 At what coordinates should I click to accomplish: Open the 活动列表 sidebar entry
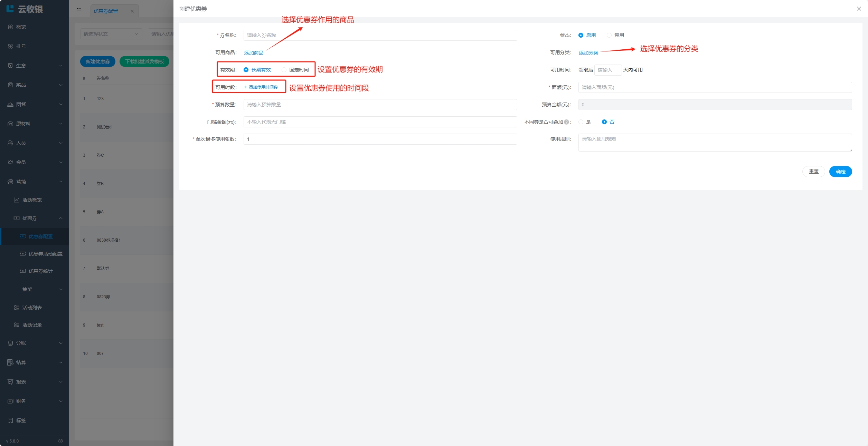tap(32, 308)
